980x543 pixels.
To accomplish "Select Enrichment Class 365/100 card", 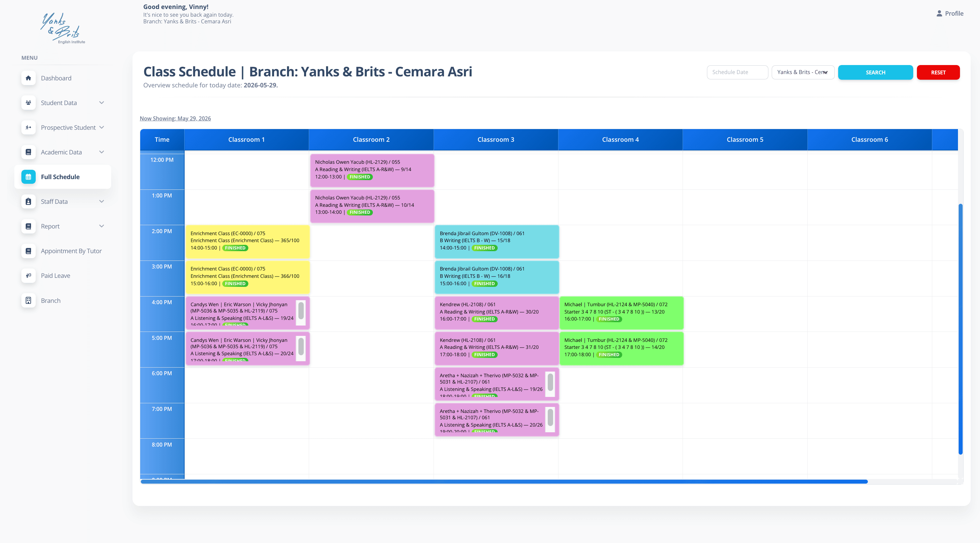I will click(247, 241).
